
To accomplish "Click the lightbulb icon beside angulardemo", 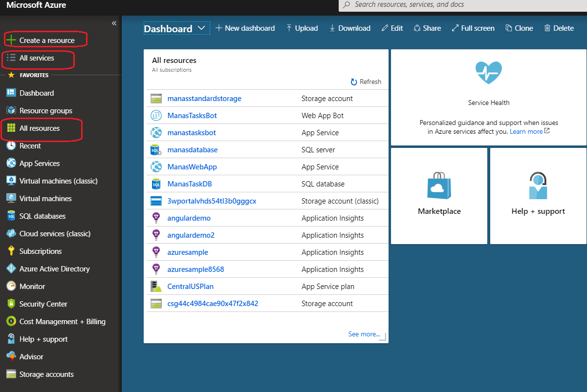I will 156,218.
